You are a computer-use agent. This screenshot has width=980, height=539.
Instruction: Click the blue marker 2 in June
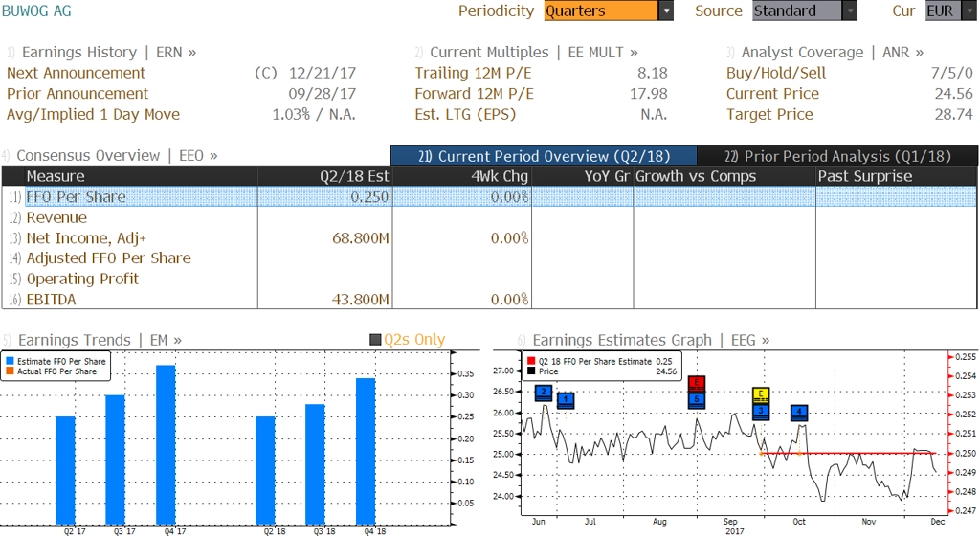(544, 393)
